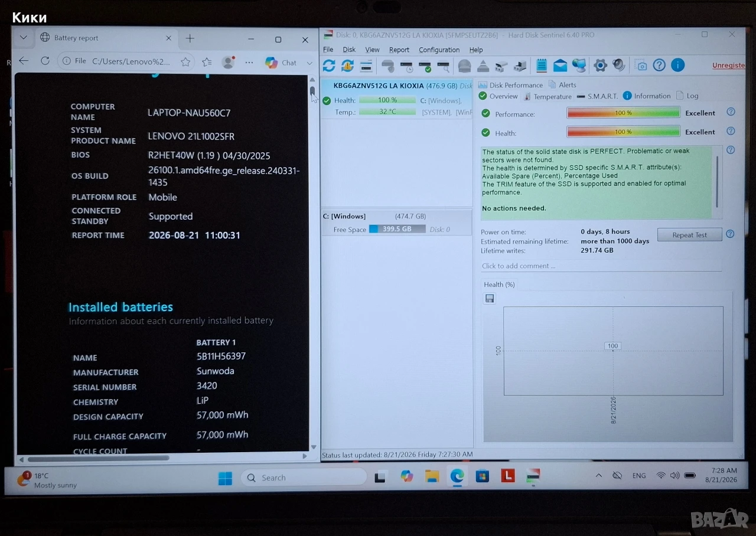Show hidden icons in the system tray
The width and height of the screenshot is (756, 536).
tap(599, 476)
